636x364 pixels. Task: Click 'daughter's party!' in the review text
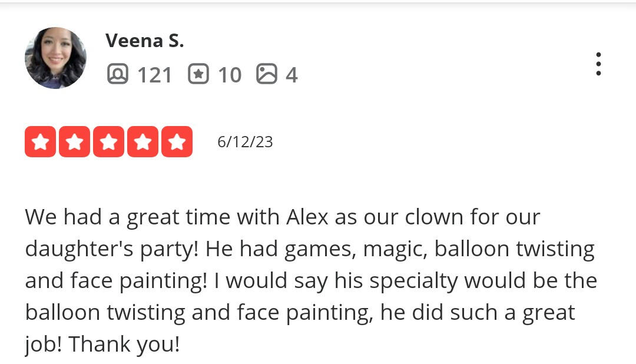[112, 249]
